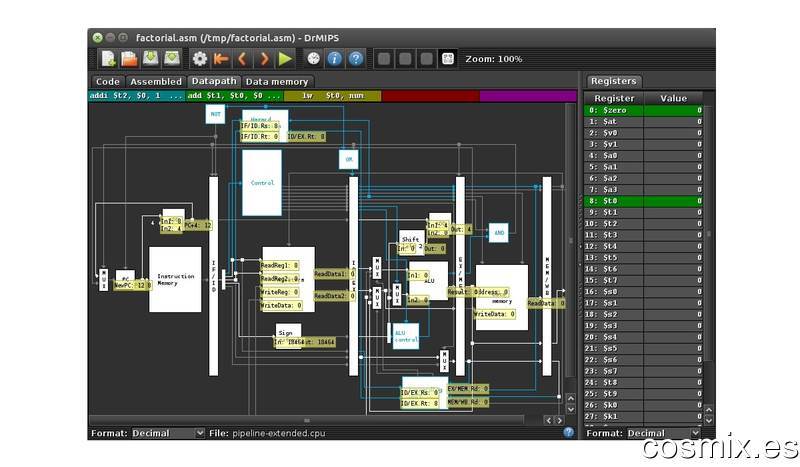This screenshot has width=800, height=467.
Task: Open a file with the folder icon
Action: click(129, 59)
